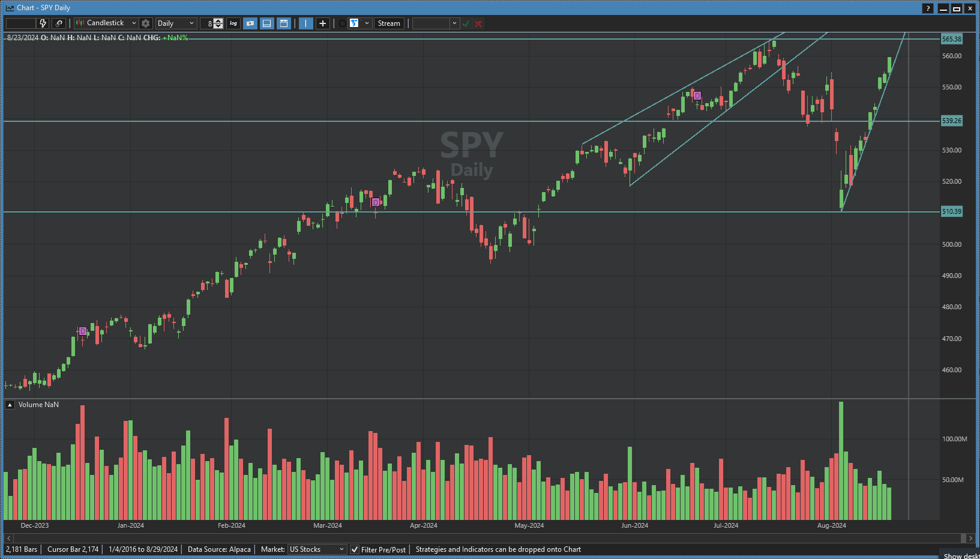Toggle the Filter Pre/Post checkbox
980x559 pixels.
355,549
